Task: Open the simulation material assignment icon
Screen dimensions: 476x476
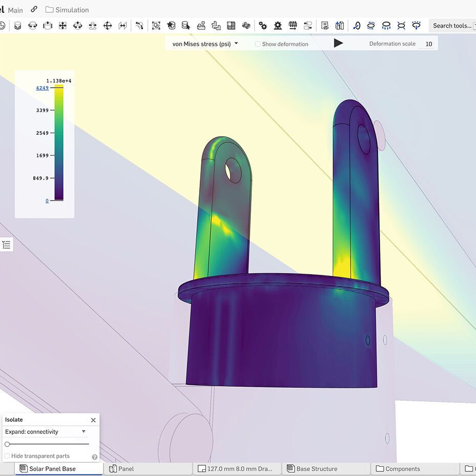Action: pos(324,25)
